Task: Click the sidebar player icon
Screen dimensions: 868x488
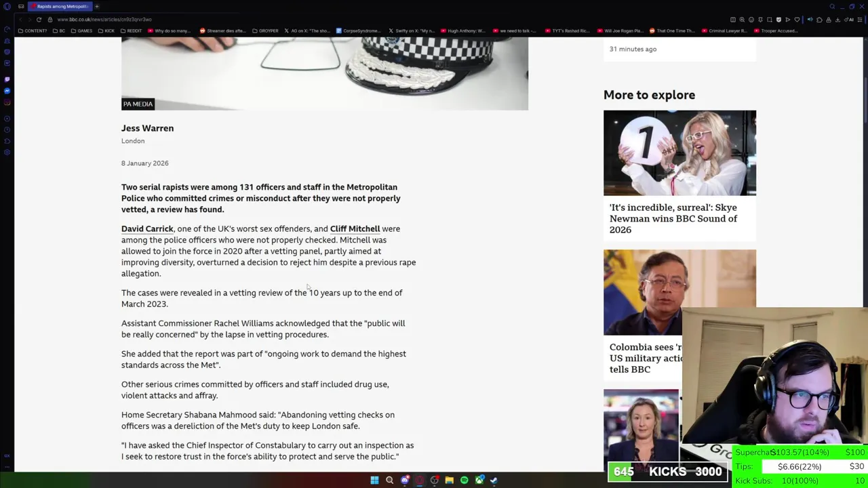Action: tap(7, 118)
